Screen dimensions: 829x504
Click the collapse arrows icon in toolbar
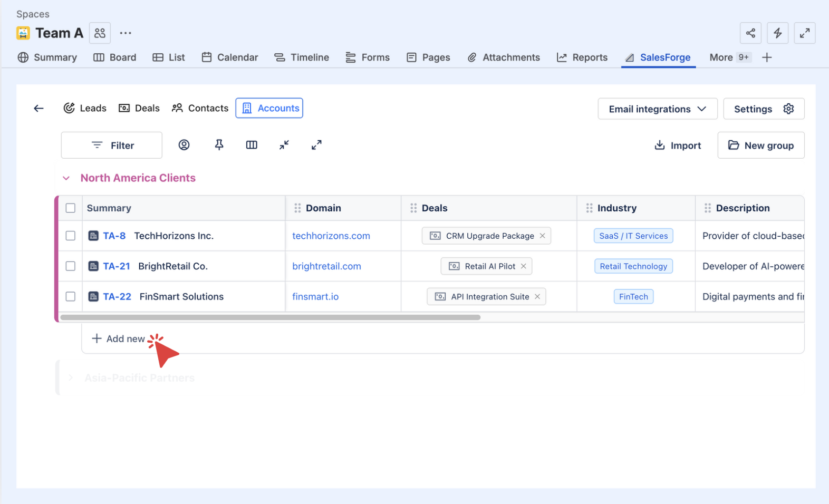284,145
